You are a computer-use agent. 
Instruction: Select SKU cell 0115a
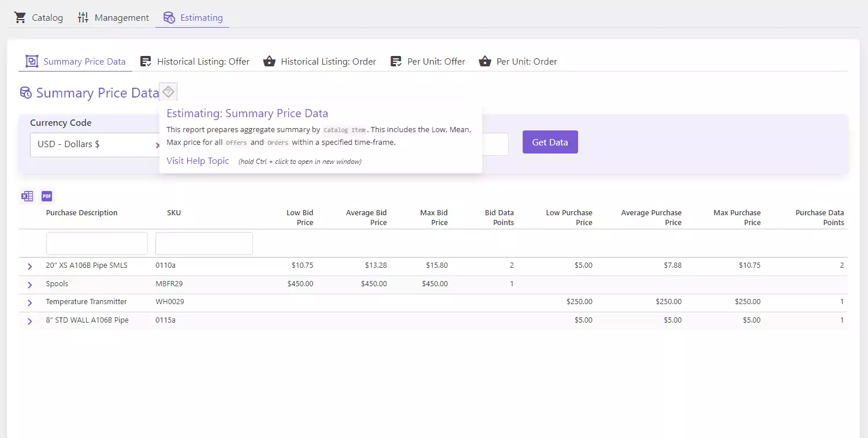coord(165,320)
